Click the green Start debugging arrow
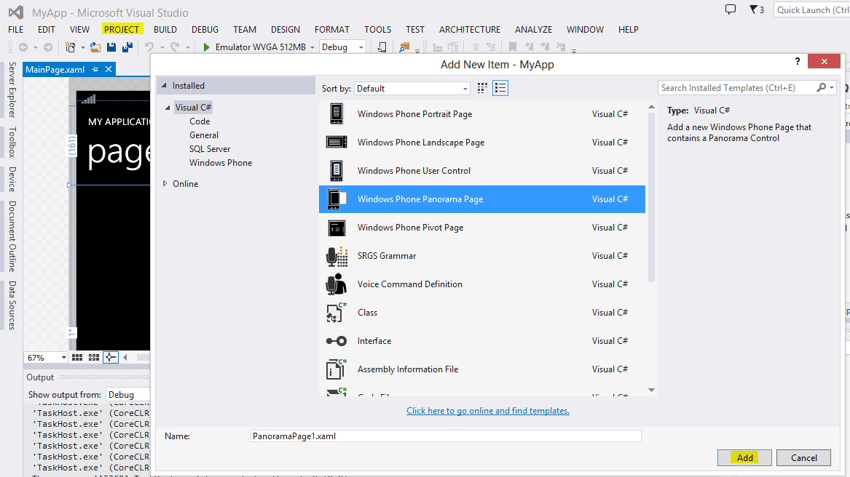Viewport: 850px width, 477px height. click(x=207, y=47)
